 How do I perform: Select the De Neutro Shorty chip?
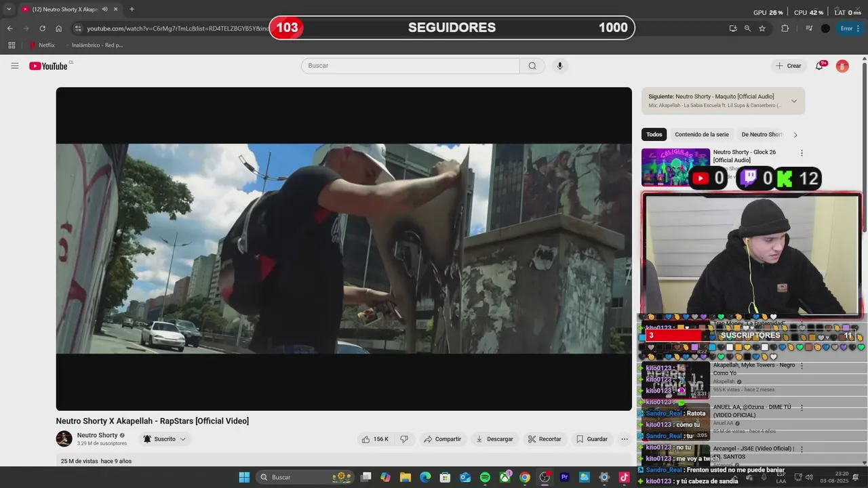[762, 135]
